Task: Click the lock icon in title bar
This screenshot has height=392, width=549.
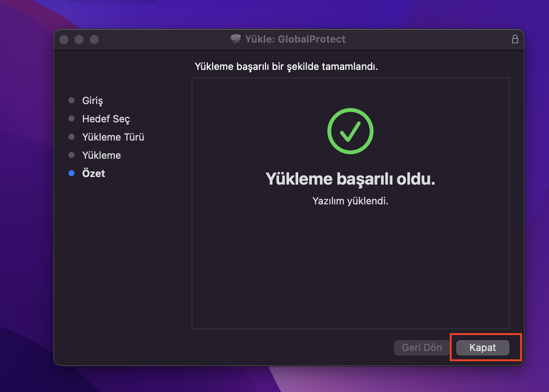Action: pos(515,39)
